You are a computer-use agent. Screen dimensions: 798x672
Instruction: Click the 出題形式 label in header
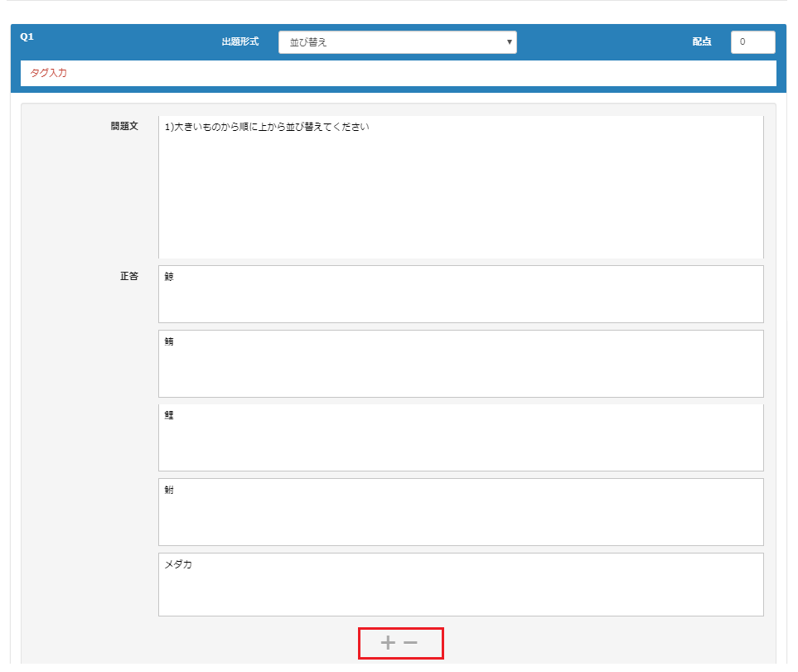(x=239, y=41)
